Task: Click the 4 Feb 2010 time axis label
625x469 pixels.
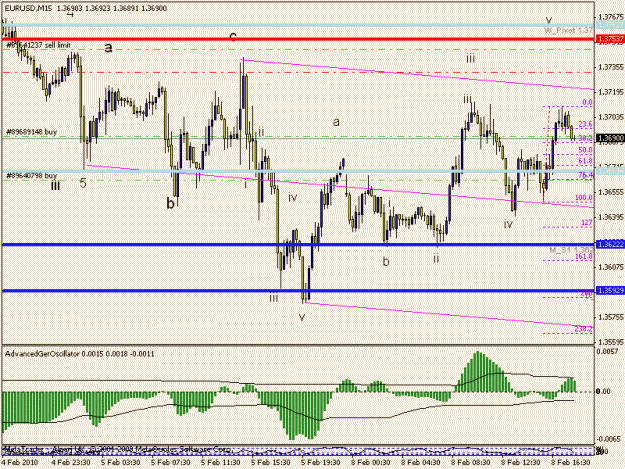Action: tap(20, 462)
